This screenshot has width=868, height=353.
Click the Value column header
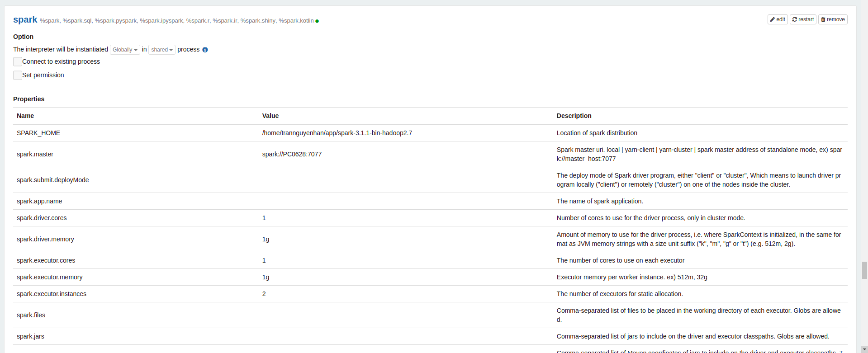tap(270, 116)
